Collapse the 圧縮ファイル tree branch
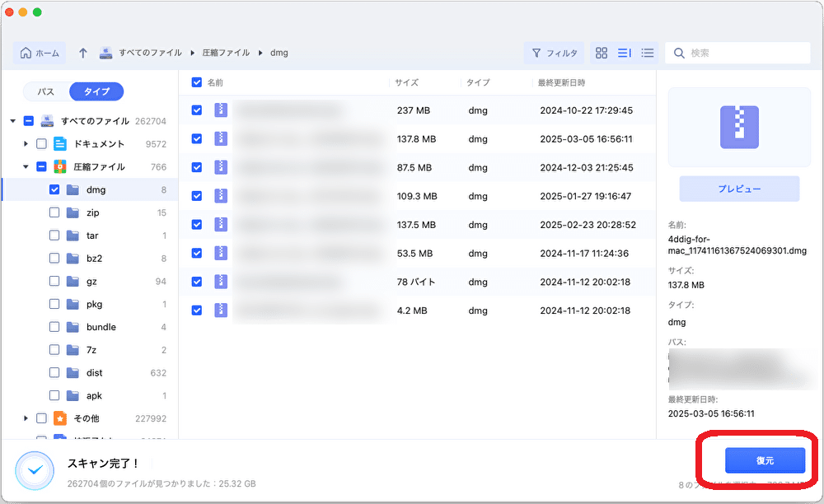Image resolution: width=824 pixels, height=504 pixels. click(26, 166)
